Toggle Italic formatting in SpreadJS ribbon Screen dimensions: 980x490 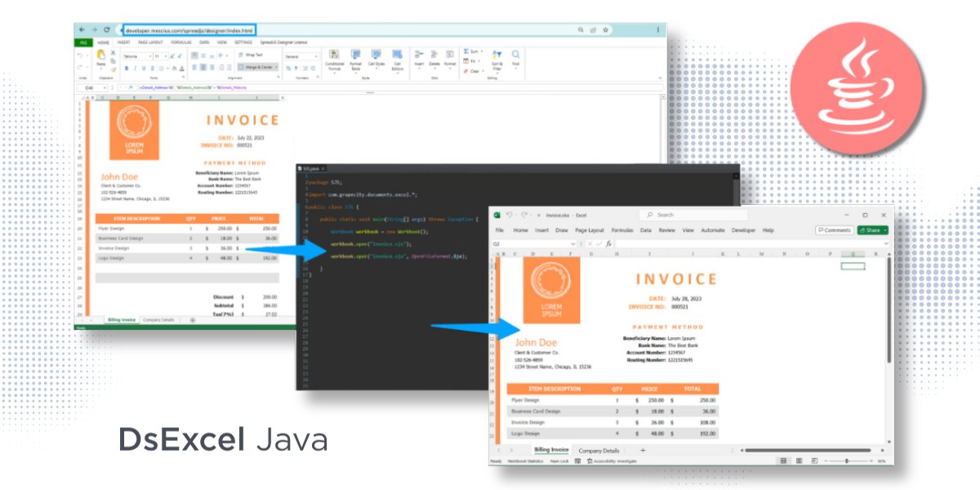tap(135, 68)
